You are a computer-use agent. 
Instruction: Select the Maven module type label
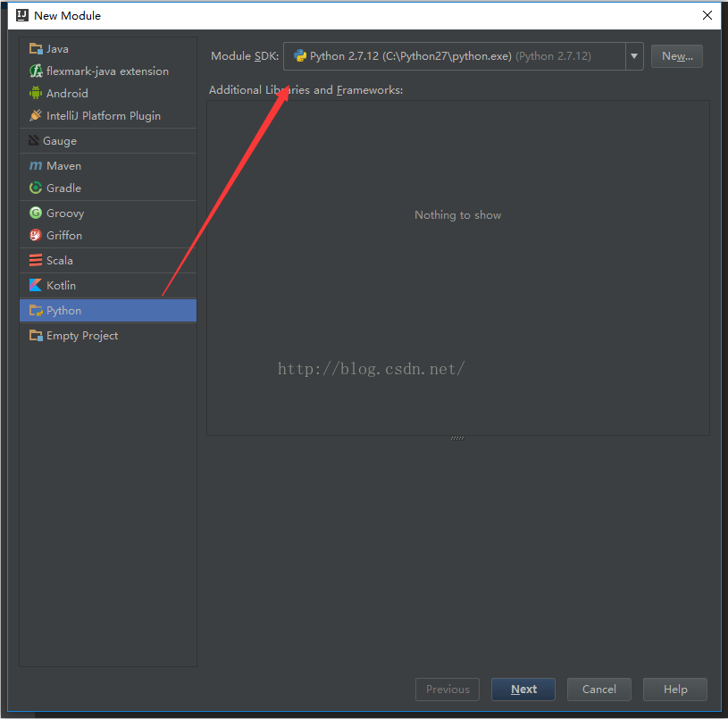(64, 166)
